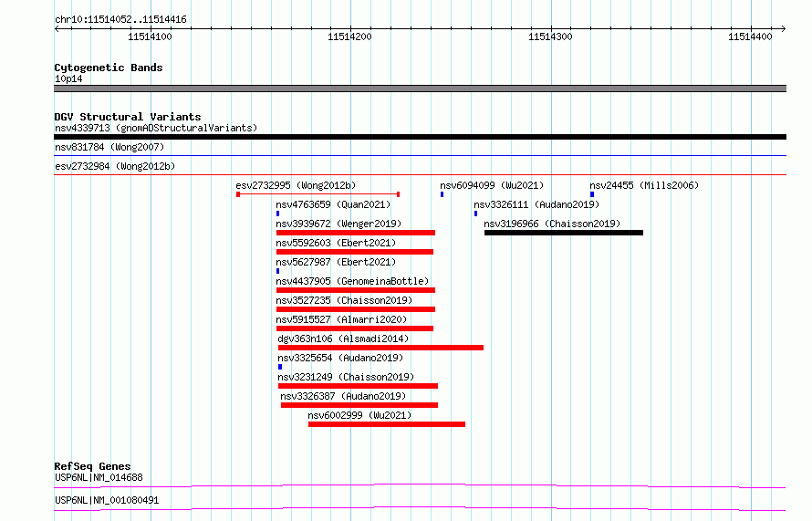Select the nsv6094099 blue variant marker
The width and height of the screenshot is (812, 521).
[x=442, y=194]
